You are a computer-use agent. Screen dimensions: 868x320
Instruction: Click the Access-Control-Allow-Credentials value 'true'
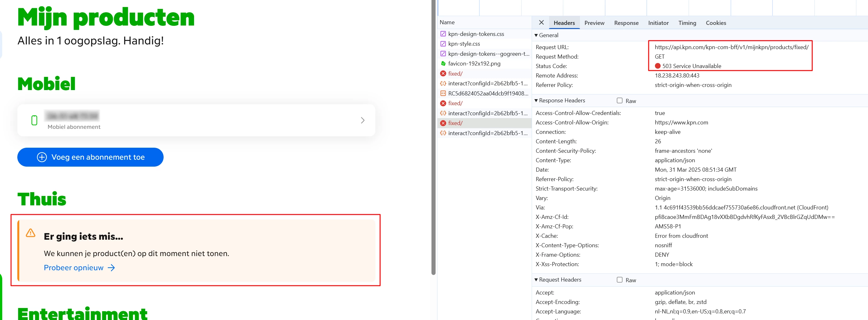(x=659, y=113)
